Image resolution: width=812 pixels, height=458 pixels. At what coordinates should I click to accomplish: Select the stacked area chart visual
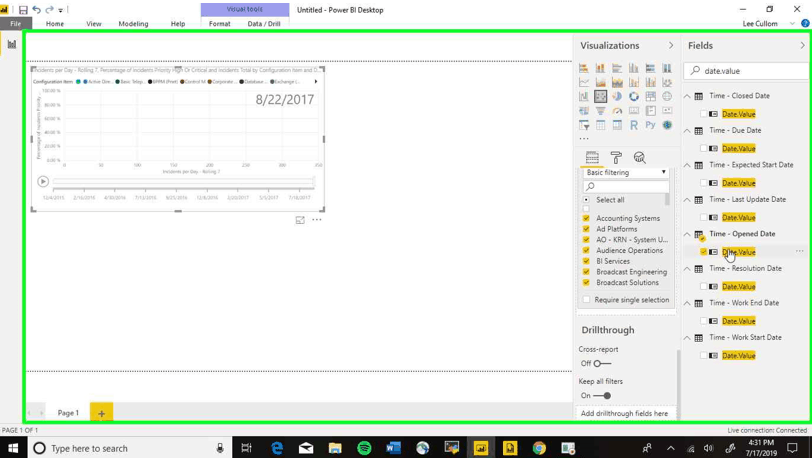617,82
